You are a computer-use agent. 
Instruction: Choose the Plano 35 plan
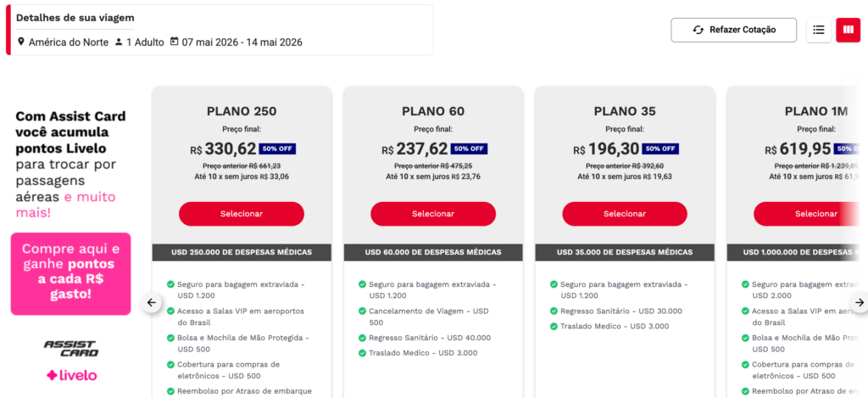pos(625,214)
